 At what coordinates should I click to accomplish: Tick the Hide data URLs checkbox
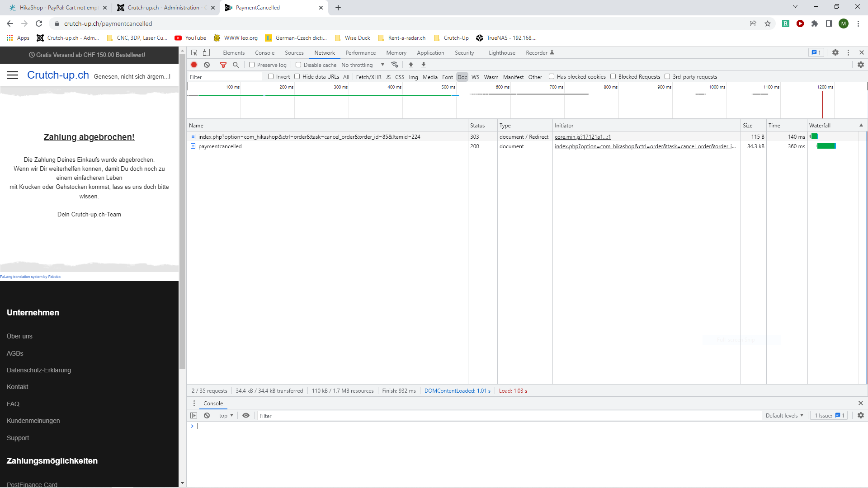[297, 76]
